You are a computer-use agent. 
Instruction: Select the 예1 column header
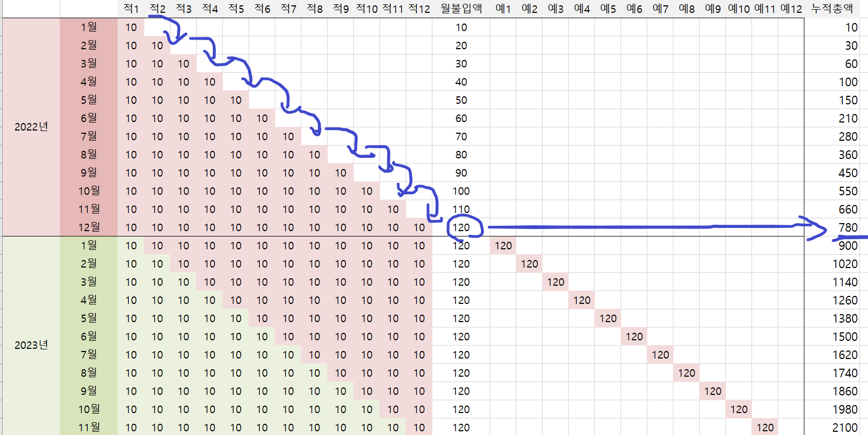[503, 9]
